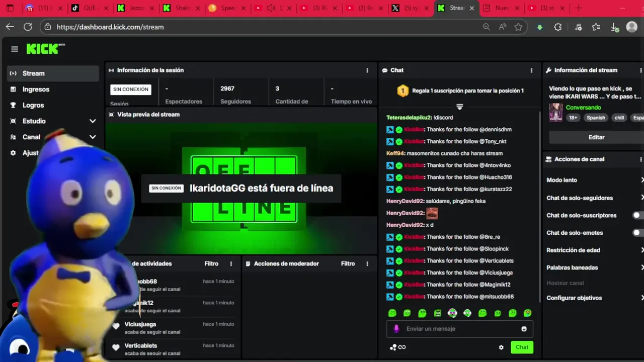Click the Editar stream info button

[596, 137]
